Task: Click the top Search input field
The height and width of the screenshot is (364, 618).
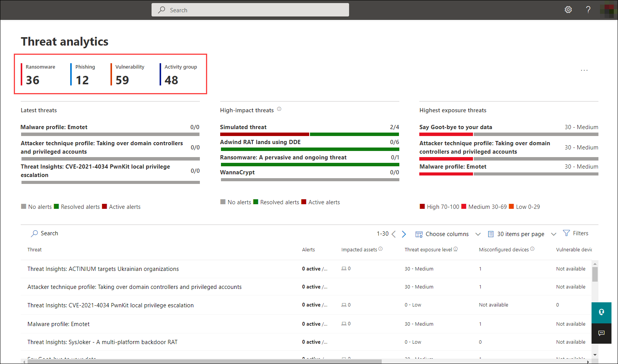Action: [x=250, y=10]
